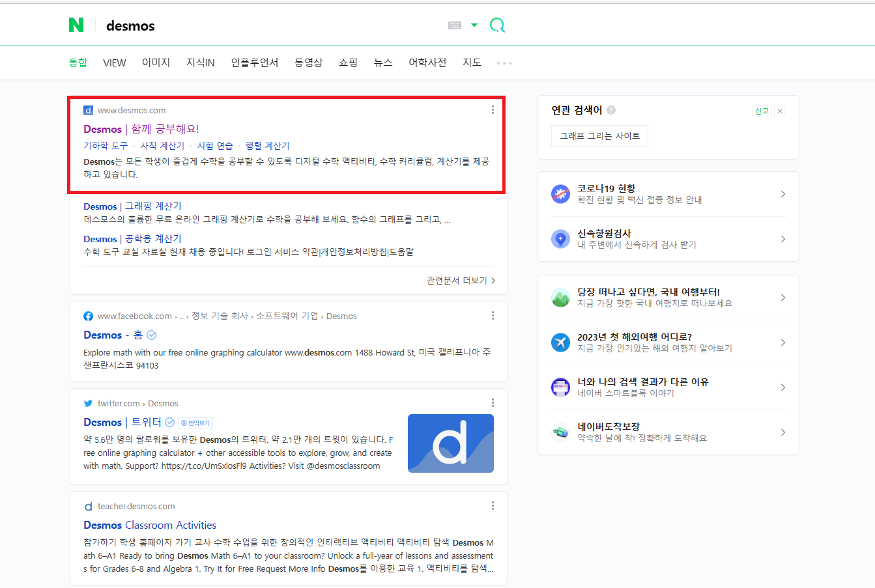Switch to the 뉴스 tab

click(383, 63)
